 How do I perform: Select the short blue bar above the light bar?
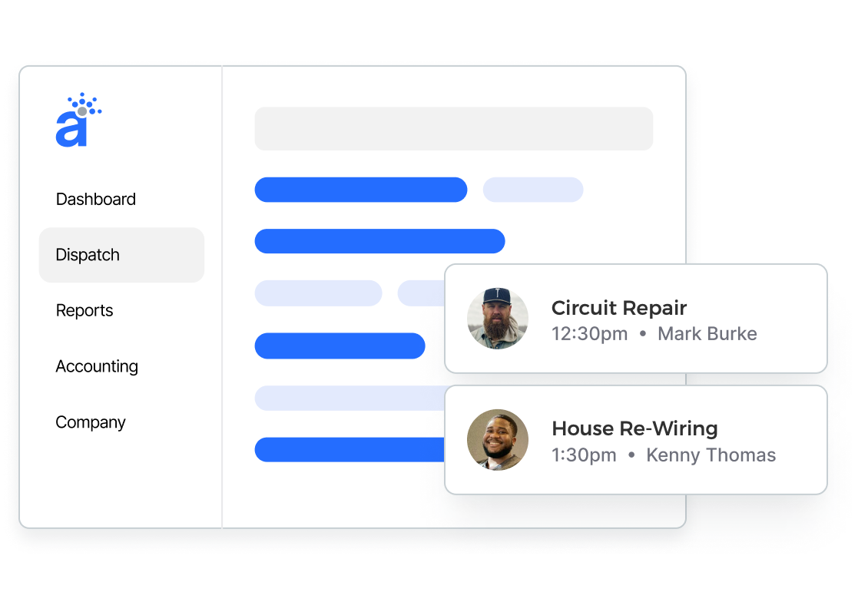340,346
